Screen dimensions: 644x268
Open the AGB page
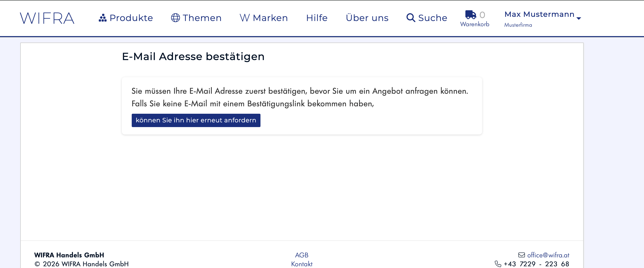tap(301, 255)
